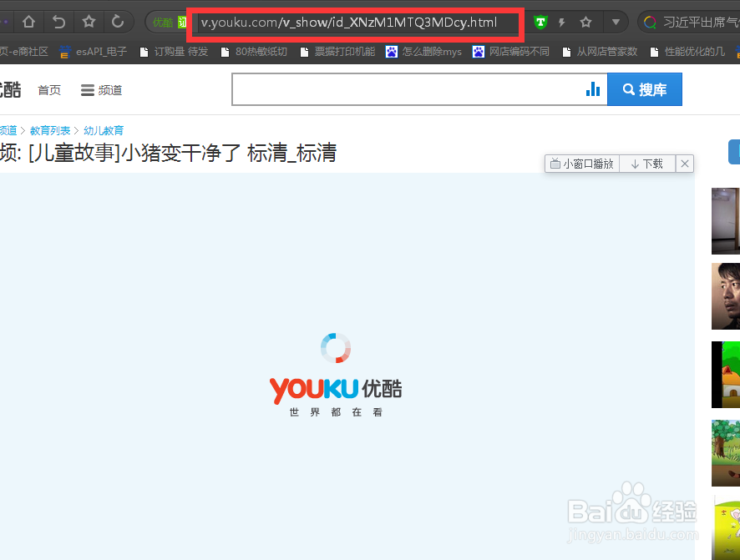Open the man's face video thumbnail
The image size is (740, 560).
pos(726,296)
